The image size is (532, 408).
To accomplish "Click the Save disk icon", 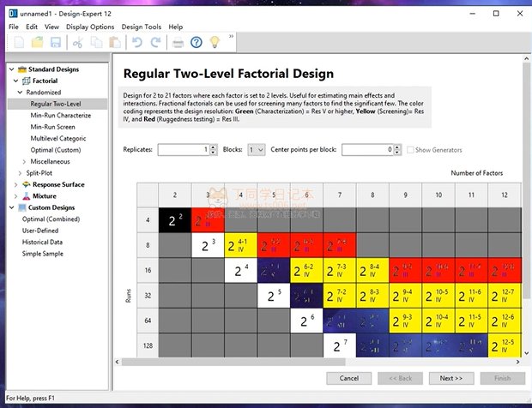I will click(55, 42).
